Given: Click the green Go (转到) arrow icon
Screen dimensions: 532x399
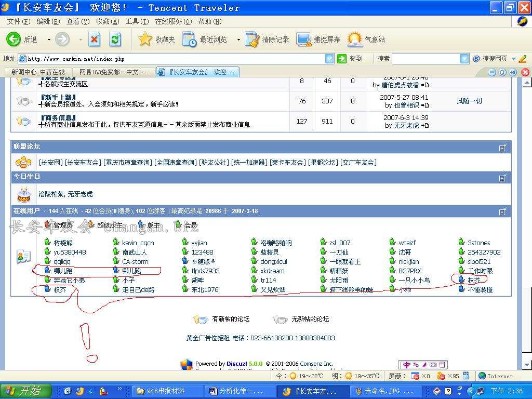Looking at the screenshot, I should 342,59.
